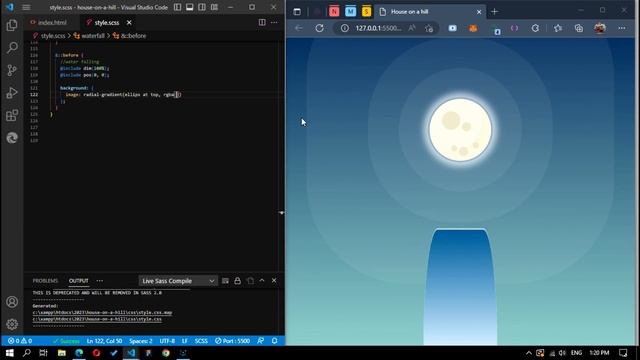Viewport: 640px width, 360px height.
Task: Change end of line via LF
Action: click(x=185, y=341)
